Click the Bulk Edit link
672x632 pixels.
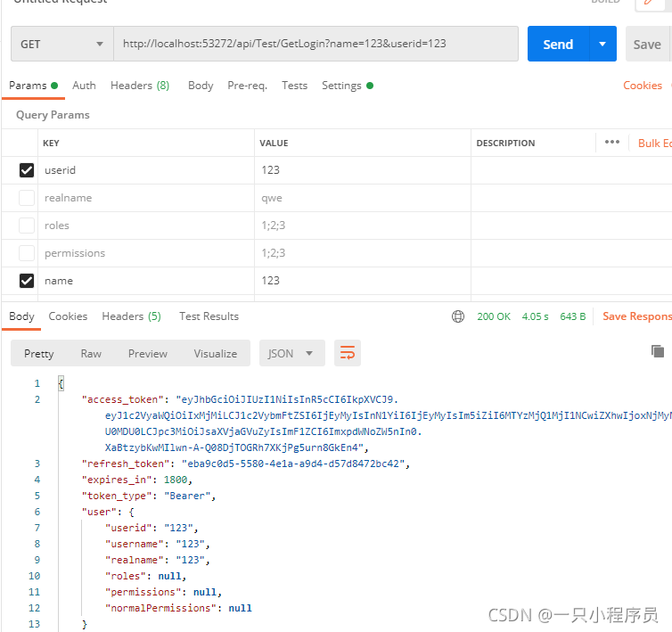(654, 144)
